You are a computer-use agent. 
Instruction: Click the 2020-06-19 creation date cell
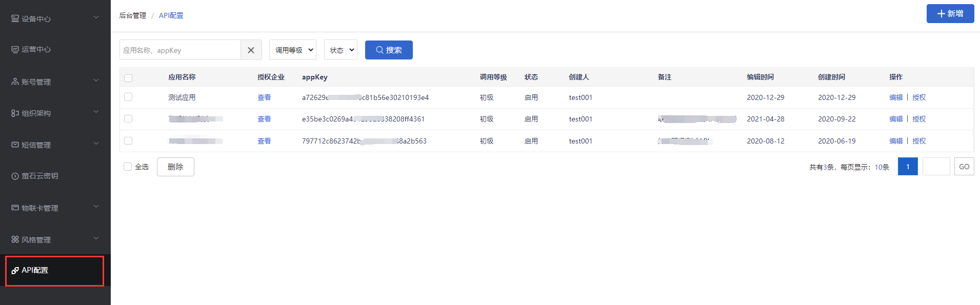point(837,141)
